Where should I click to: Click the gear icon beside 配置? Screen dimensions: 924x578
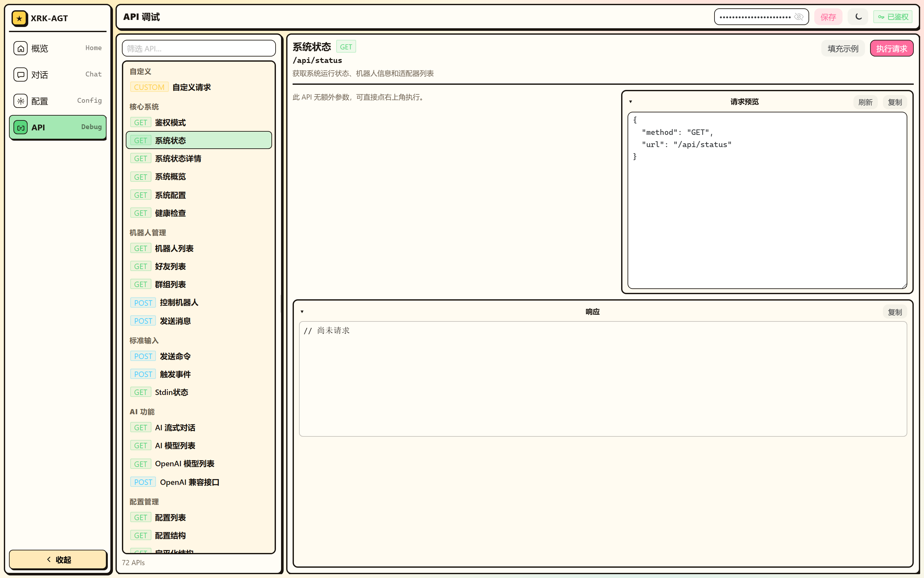click(x=21, y=101)
